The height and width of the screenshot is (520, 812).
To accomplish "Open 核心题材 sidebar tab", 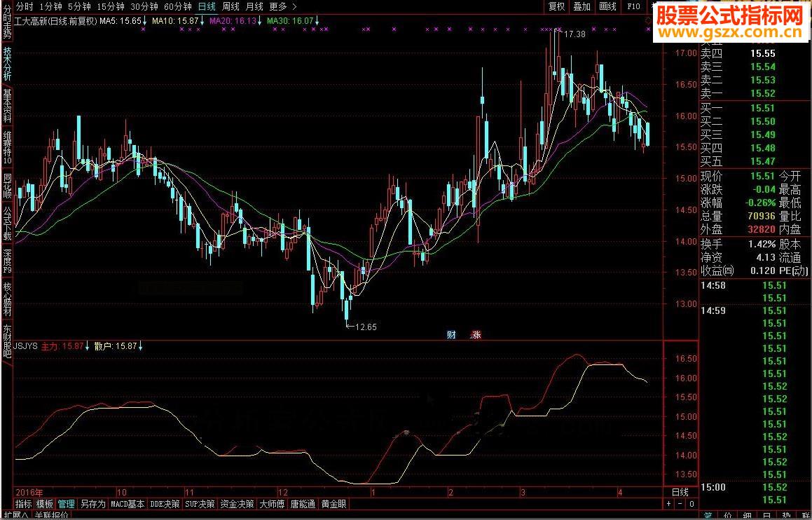I will pyautogui.click(x=7, y=299).
